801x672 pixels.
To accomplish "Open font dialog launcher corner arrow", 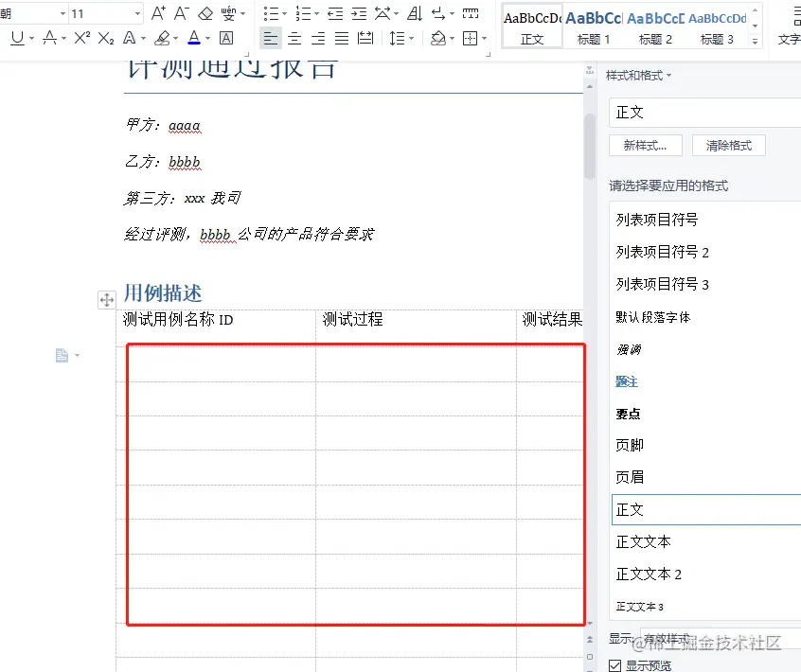I will coord(247,54).
